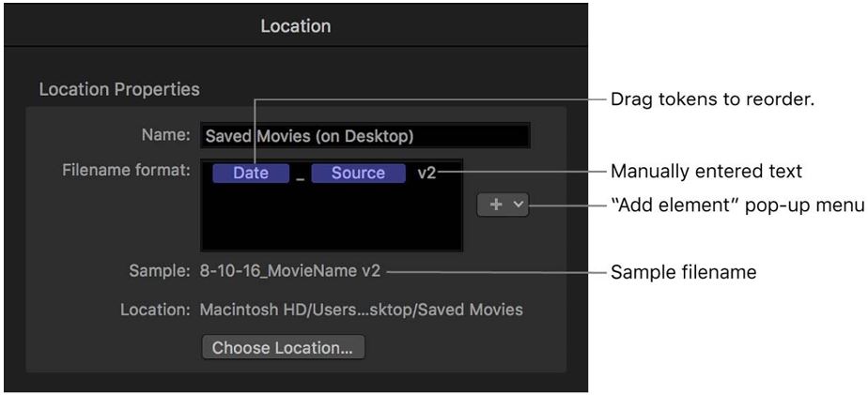Click the chevron arrow beside the plus icon
The width and height of the screenshot is (868, 395).
coord(516,205)
